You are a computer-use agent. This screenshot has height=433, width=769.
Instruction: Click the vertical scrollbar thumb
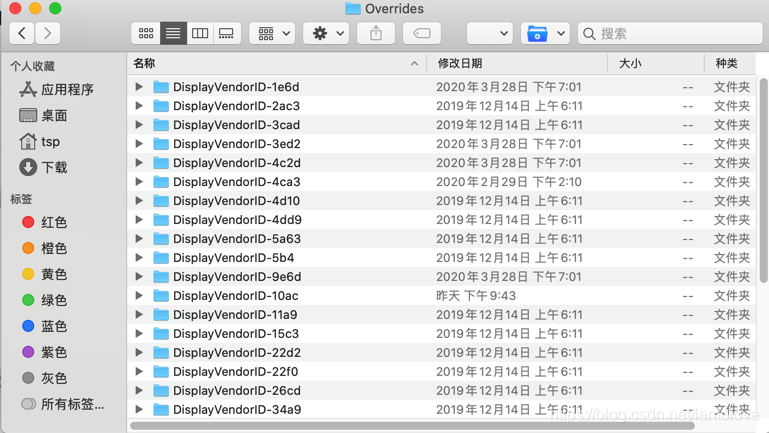764,180
